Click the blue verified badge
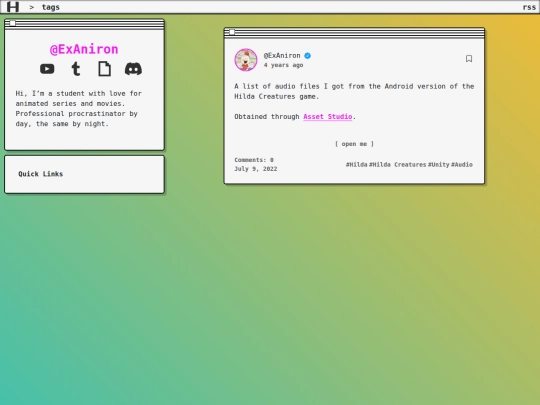This screenshot has height=405, width=540. pyautogui.click(x=308, y=55)
